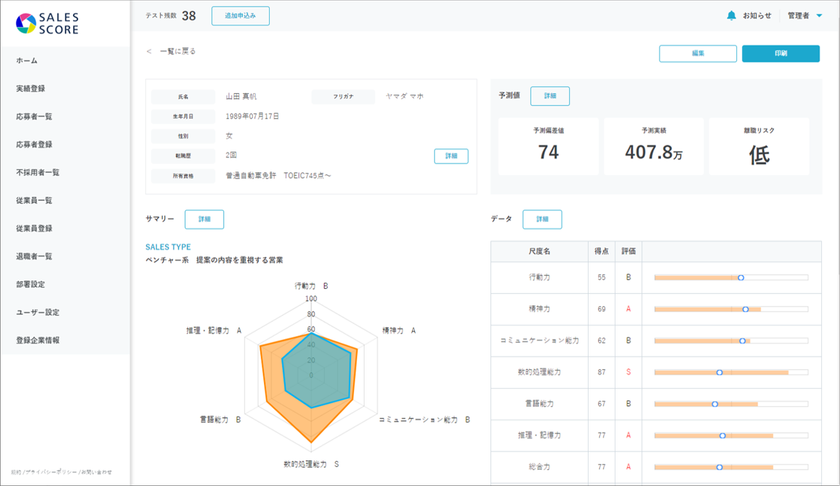This screenshot has width=840, height=486.
Task: Open the 管理者 dropdown menu
Action: click(x=805, y=16)
